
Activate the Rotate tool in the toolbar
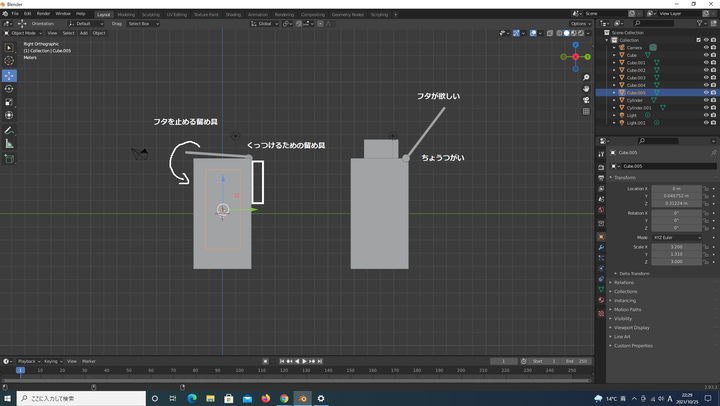pyautogui.click(x=9, y=88)
